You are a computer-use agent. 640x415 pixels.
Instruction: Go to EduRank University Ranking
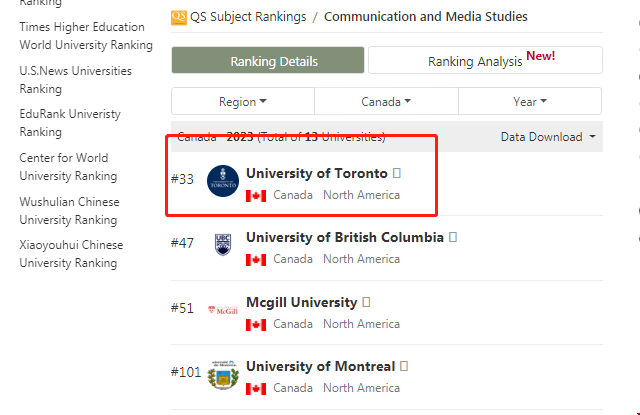(68, 123)
